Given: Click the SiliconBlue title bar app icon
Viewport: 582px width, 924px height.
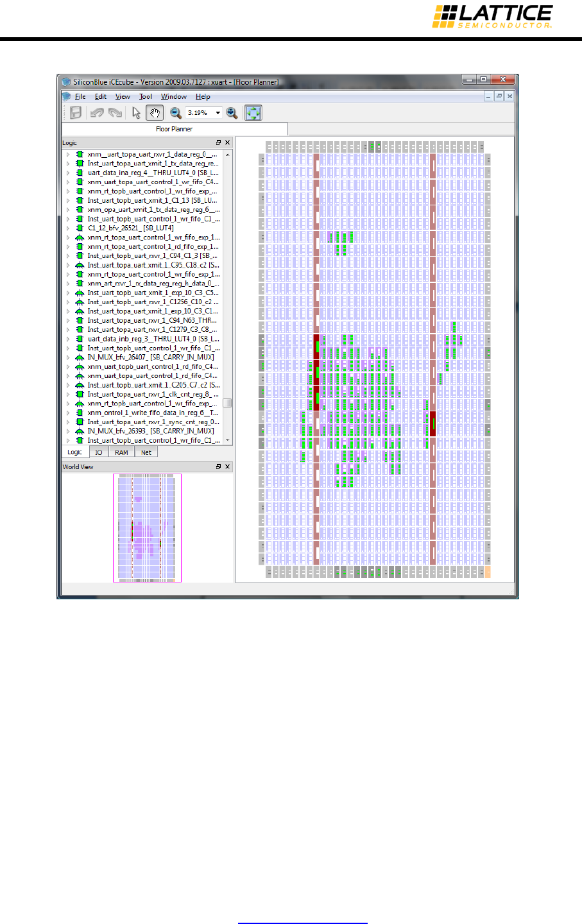Looking at the screenshot, I should point(66,82).
